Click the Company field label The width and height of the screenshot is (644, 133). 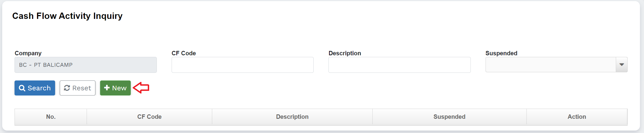coord(28,53)
